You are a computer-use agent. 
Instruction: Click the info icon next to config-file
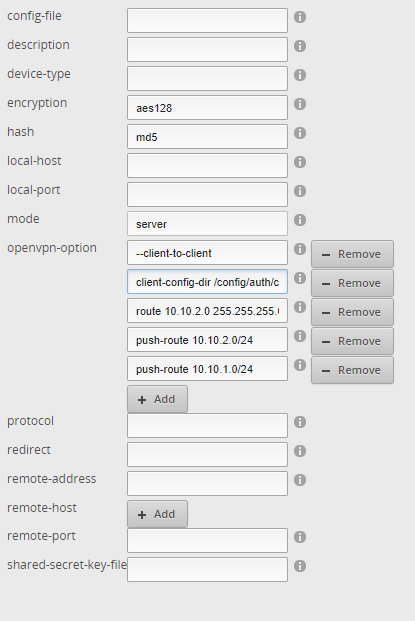click(300, 17)
